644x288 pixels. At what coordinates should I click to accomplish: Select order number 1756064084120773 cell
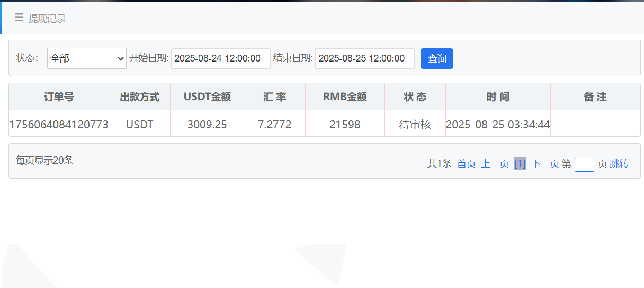tap(59, 125)
